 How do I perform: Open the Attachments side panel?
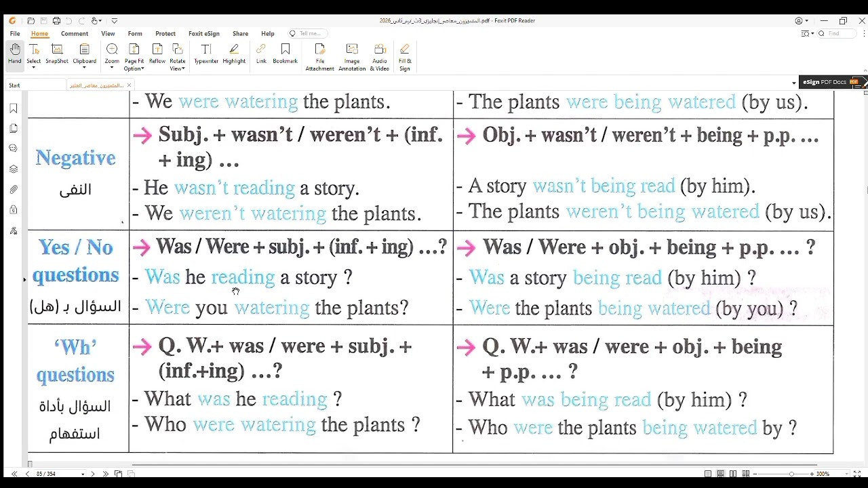click(14, 190)
